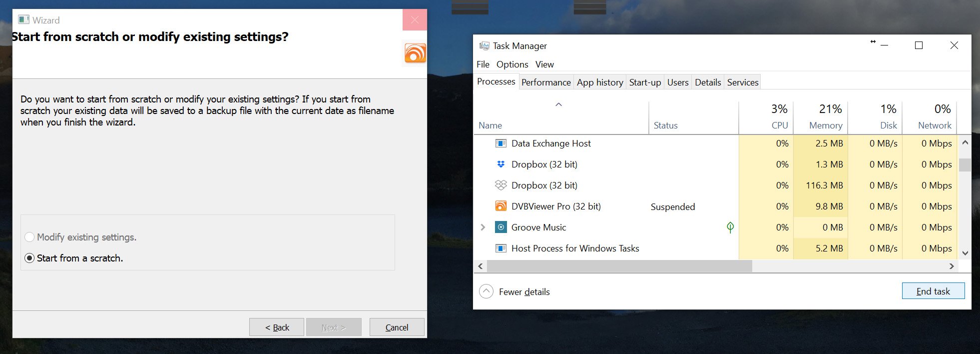
Task: Switch to the Start-up tab
Action: click(x=645, y=82)
